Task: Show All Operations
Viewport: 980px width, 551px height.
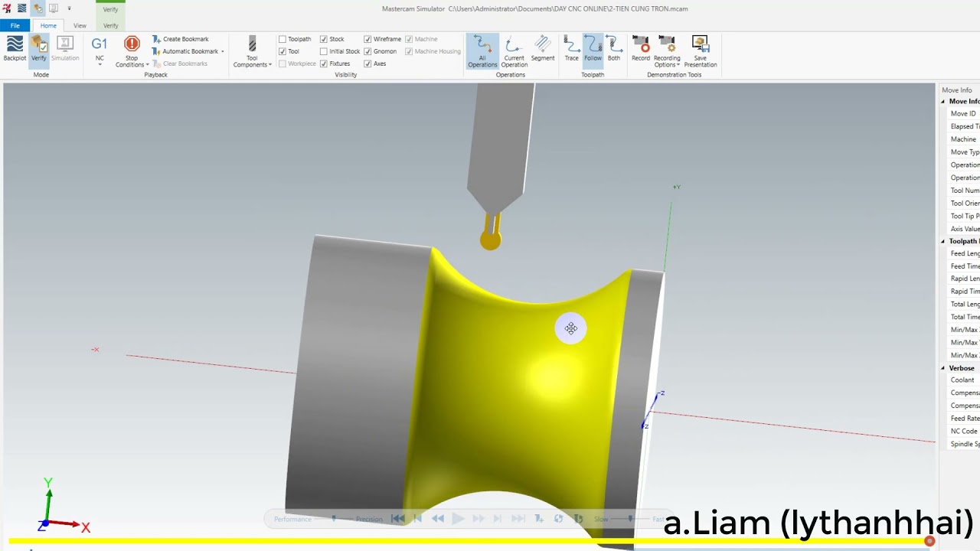Action: point(482,51)
